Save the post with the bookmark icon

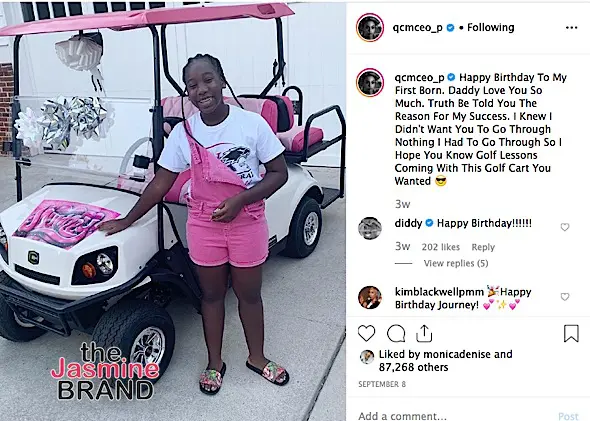tap(571, 333)
